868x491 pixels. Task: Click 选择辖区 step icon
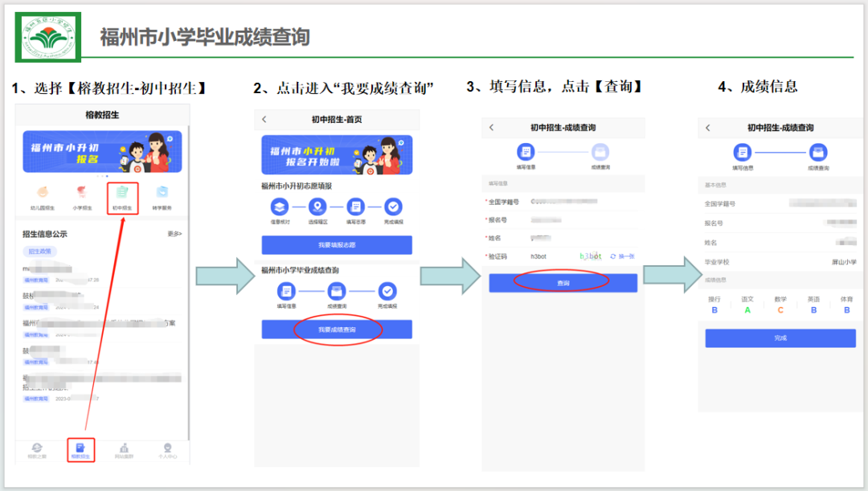[317, 207]
